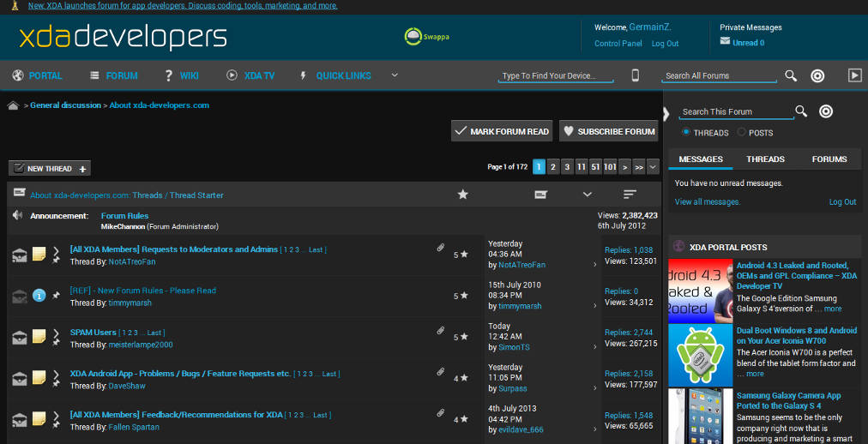Expand the Quick Links dropdown arrow
Screen dimensions: 868x444
pos(395,75)
